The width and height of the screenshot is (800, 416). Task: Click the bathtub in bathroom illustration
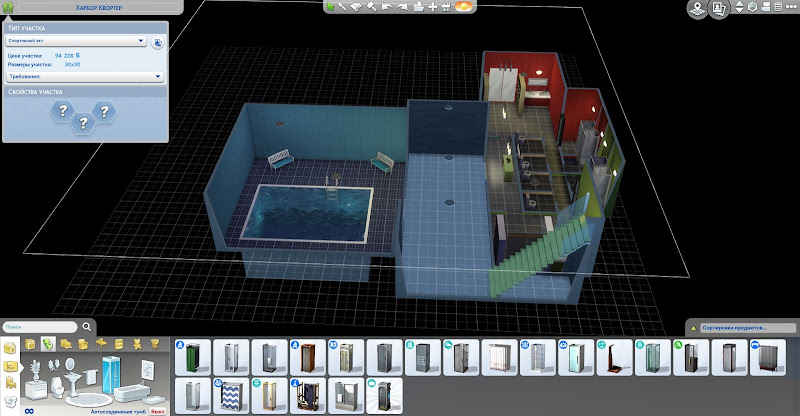(x=132, y=393)
